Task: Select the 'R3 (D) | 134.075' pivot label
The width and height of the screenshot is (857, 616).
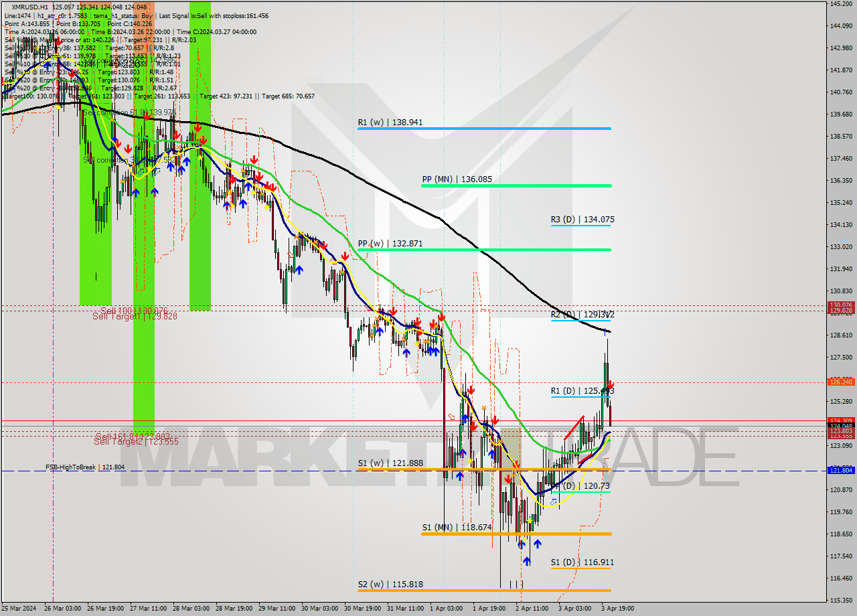Action: point(582,220)
